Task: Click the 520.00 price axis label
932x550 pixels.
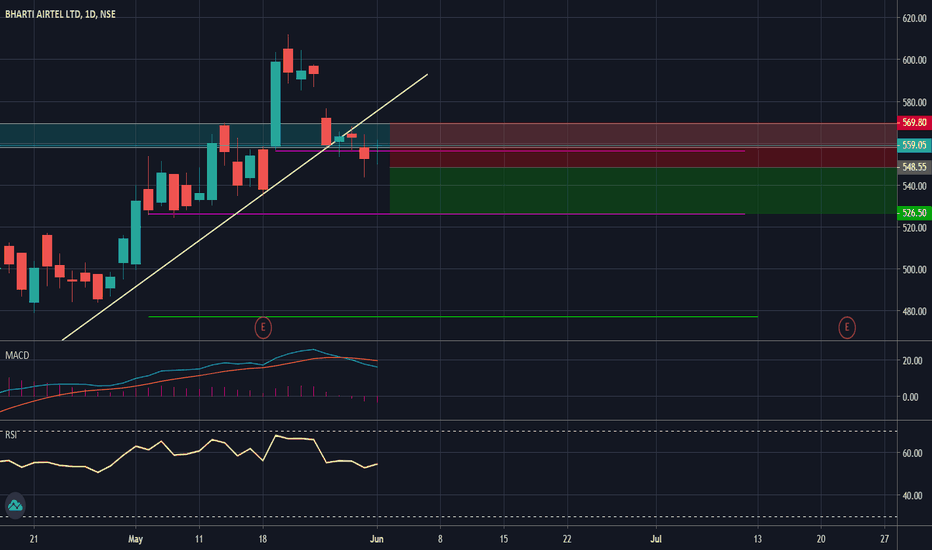Action: 914,228
